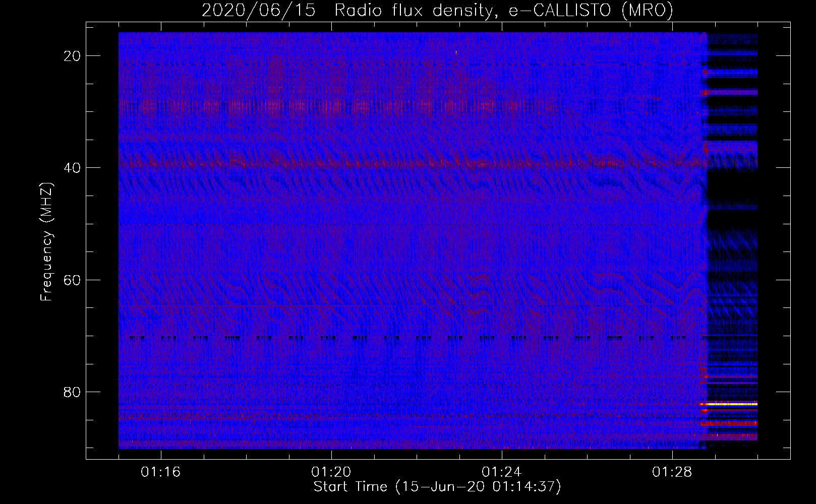Click the 'Frequency (MHZ)' axis label

pyautogui.click(x=46, y=242)
